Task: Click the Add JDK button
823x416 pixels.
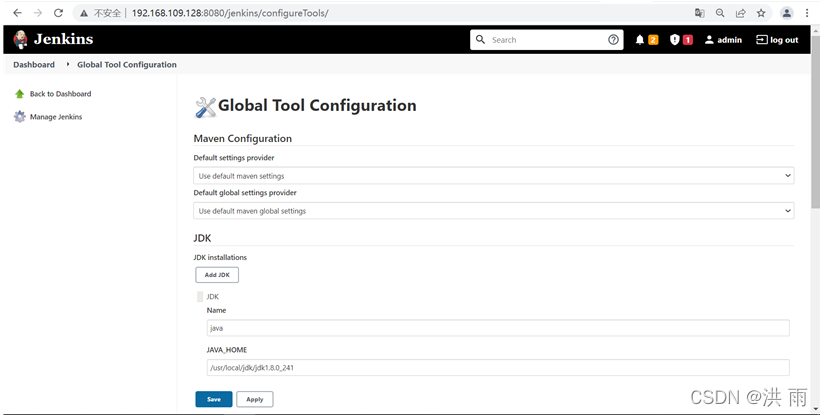Action: click(217, 275)
